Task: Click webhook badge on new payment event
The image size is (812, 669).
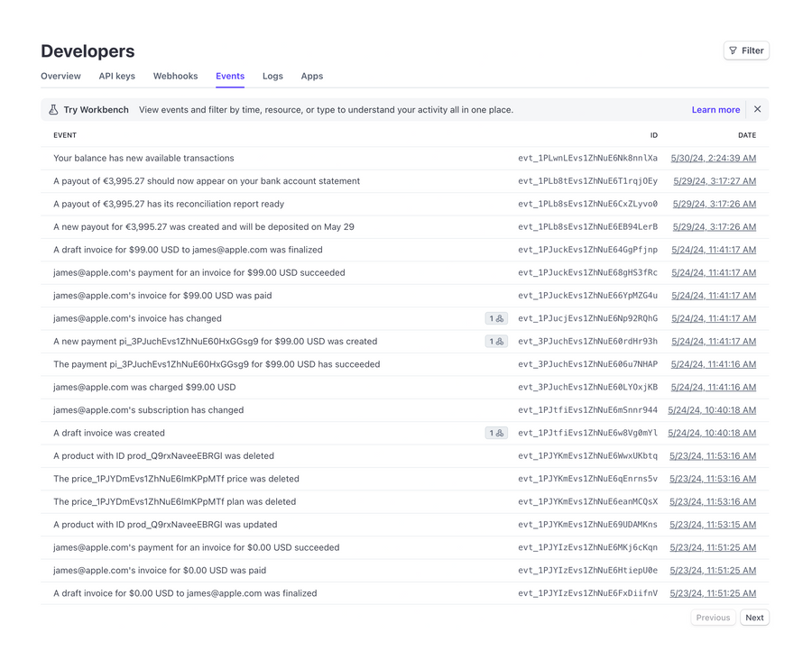Action: [x=496, y=341]
